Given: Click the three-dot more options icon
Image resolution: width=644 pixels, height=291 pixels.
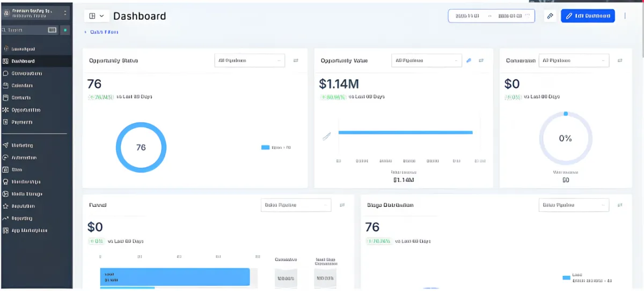Looking at the screenshot, I should coord(625,16).
